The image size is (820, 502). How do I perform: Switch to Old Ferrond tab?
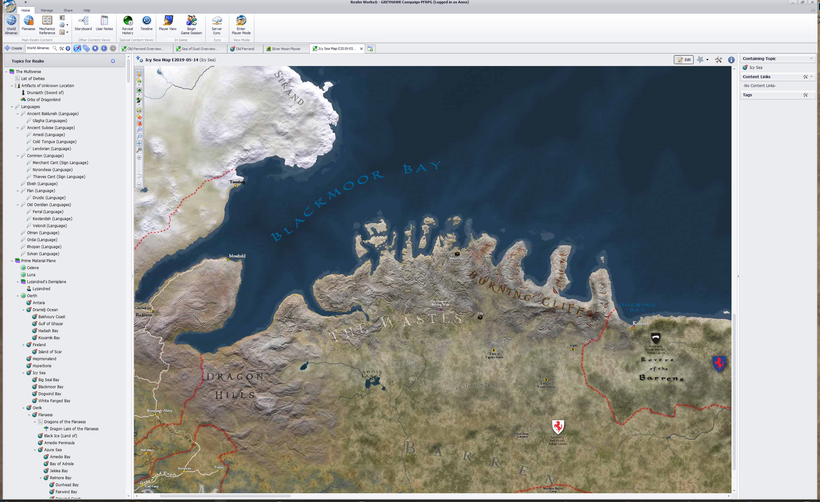tap(244, 49)
